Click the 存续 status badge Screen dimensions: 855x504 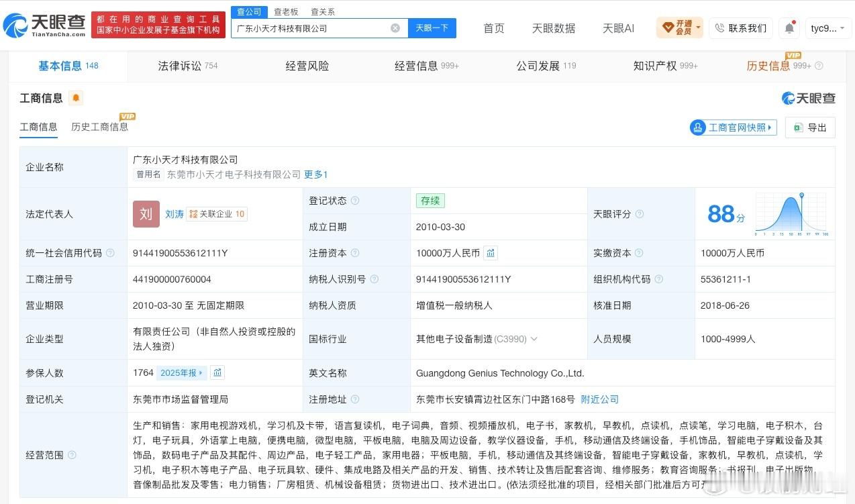[430, 201]
